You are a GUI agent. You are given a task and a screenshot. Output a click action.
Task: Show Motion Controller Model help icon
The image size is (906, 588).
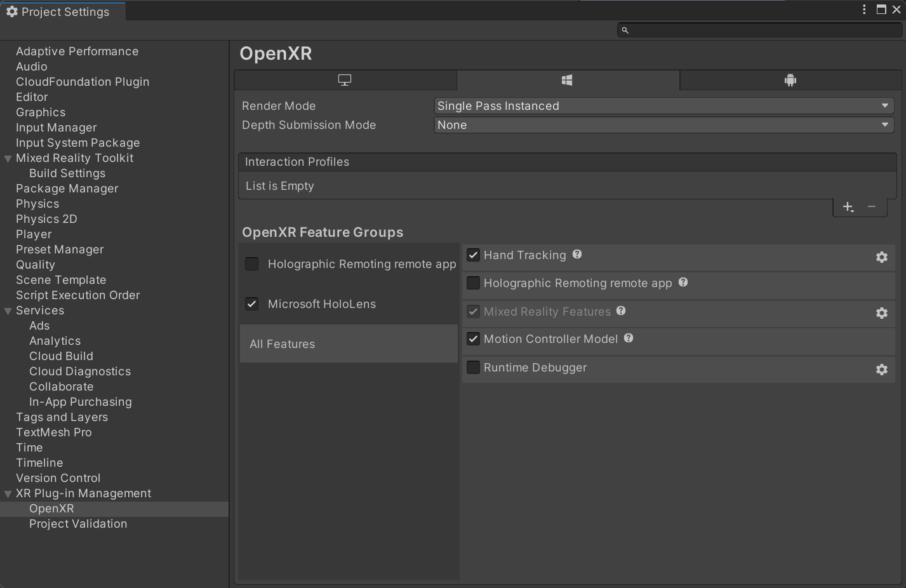[629, 338]
